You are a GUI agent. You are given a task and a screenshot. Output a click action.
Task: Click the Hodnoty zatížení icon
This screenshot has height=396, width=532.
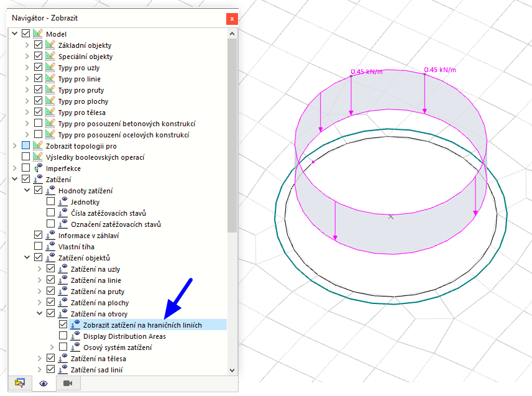coord(50,190)
